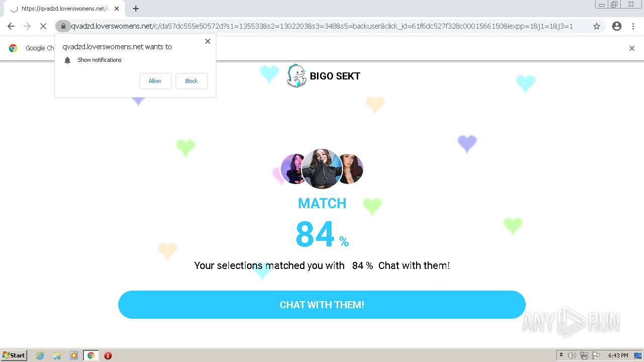The width and height of the screenshot is (644, 362).
Task: Stop loading the page
Action: click(x=43, y=26)
